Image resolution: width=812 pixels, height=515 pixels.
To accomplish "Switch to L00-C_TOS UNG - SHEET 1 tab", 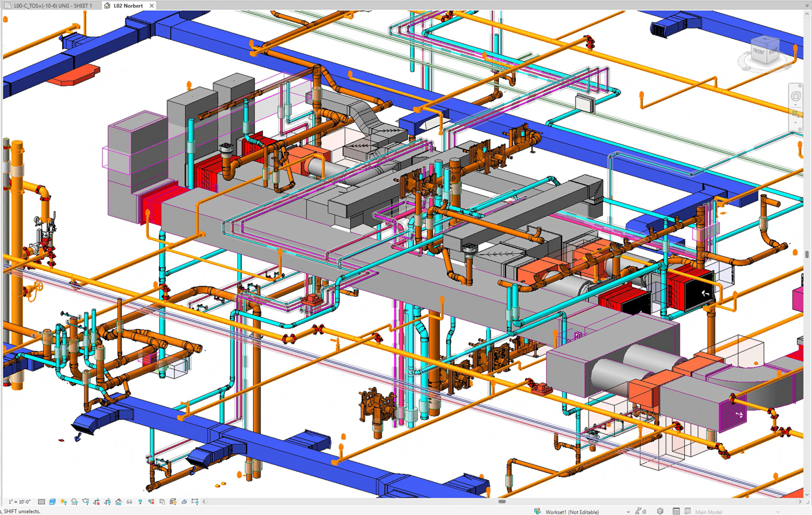I will [x=53, y=6].
